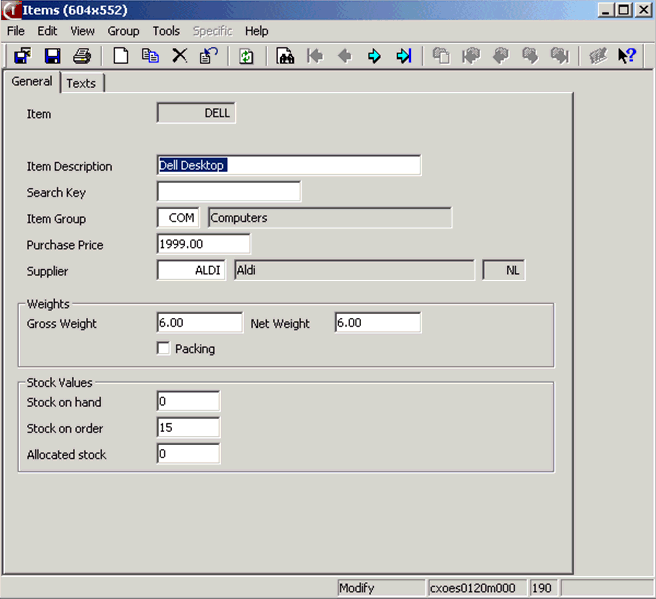Create a new record with blank page icon
The height and width of the screenshot is (599, 656).
point(121,56)
